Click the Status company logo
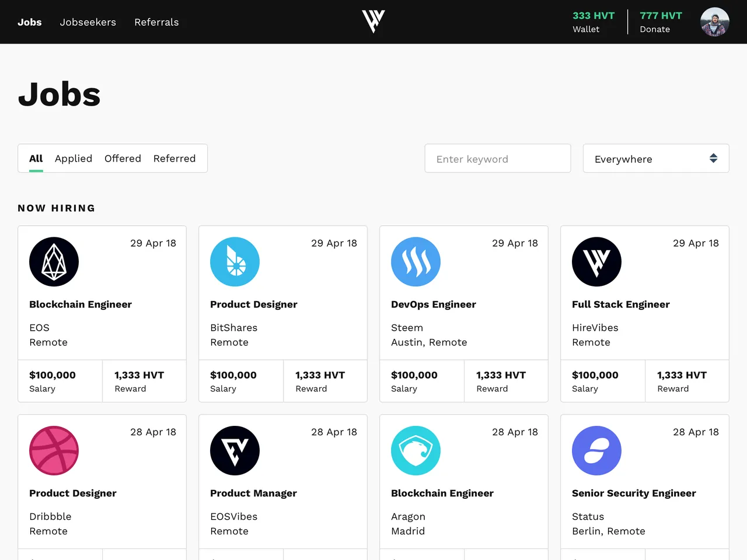The width and height of the screenshot is (747, 560). [x=597, y=451]
